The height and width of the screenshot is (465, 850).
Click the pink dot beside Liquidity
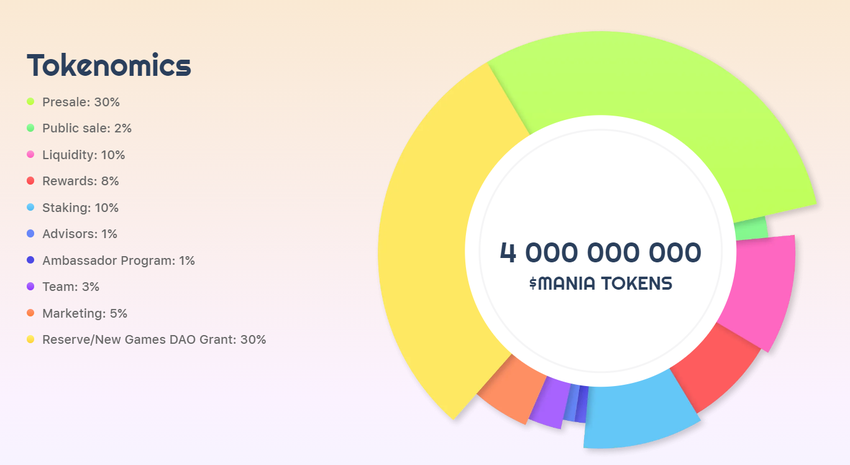31,155
